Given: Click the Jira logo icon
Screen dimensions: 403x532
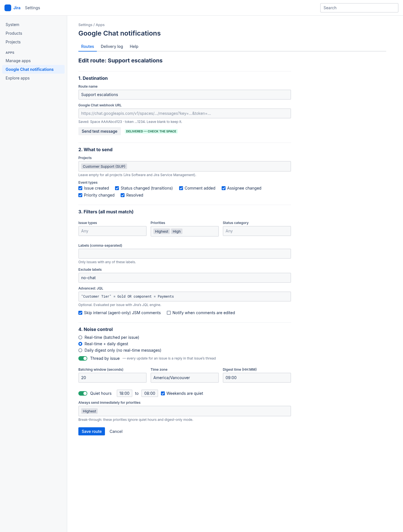Looking at the screenshot, I should pos(8,8).
